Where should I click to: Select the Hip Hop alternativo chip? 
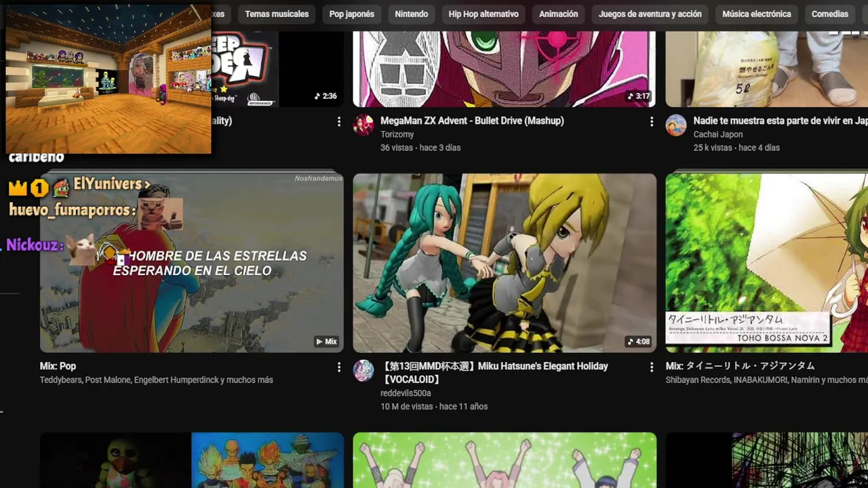[x=484, y=14]
